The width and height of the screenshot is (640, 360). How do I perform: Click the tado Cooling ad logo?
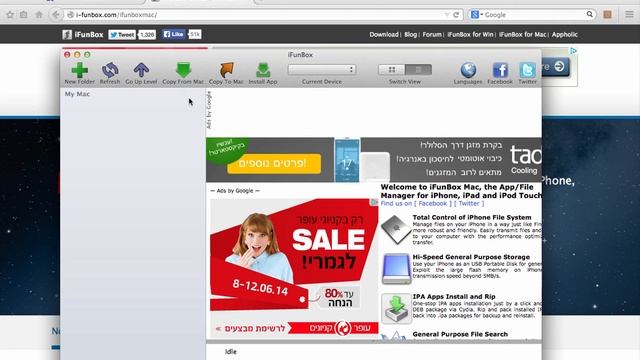click(x=525, y=160)
